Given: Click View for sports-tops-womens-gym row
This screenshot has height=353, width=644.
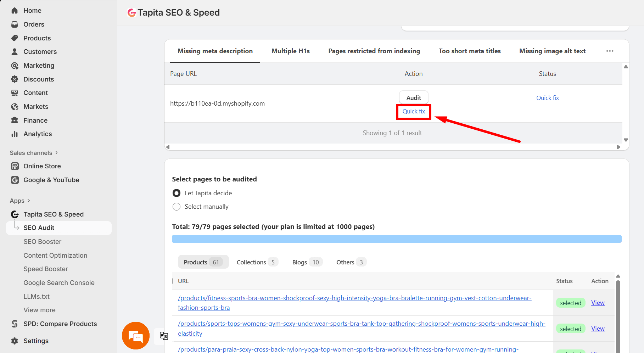Looking at the screenshot, I should point(598,329).
